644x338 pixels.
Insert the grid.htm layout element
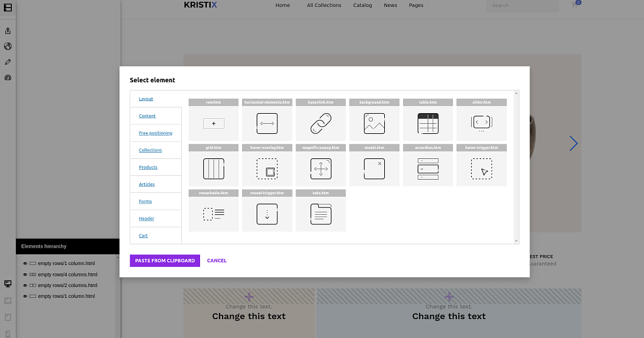click(x=213, y=168)
